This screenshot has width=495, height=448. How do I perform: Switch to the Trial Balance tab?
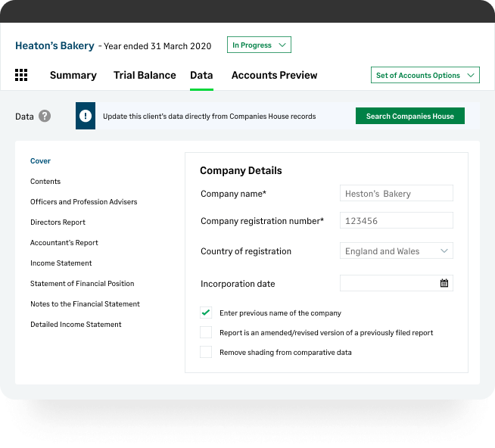coord(145,75)
